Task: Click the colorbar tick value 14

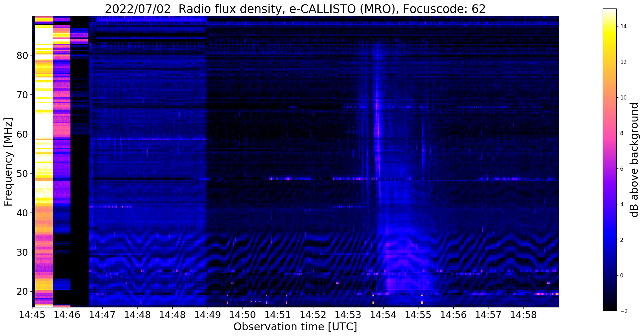Action: pyautogui.click(x=623, y=27)
